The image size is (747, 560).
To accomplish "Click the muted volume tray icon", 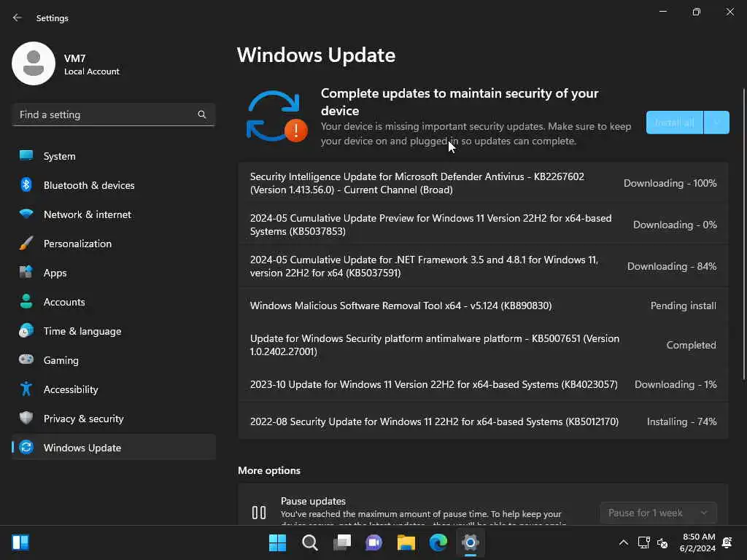I will pos(662,542).
